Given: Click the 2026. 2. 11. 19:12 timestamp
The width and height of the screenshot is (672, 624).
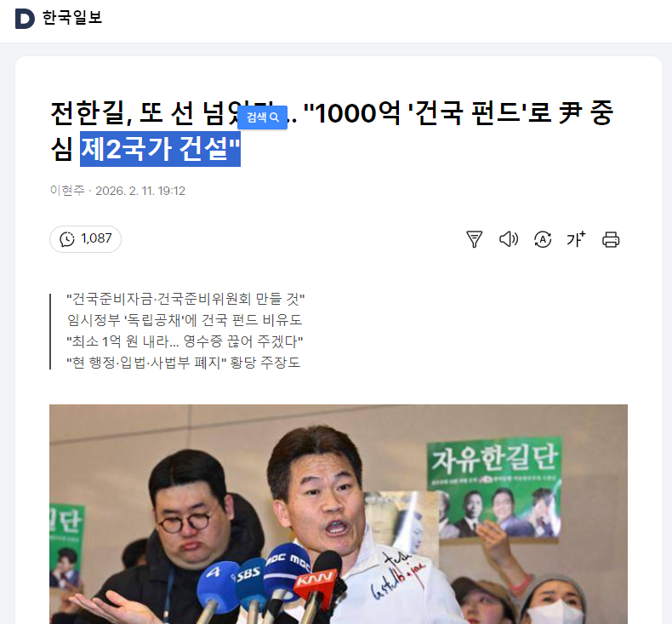Looking at the screenshot, I should coord(140,191).
